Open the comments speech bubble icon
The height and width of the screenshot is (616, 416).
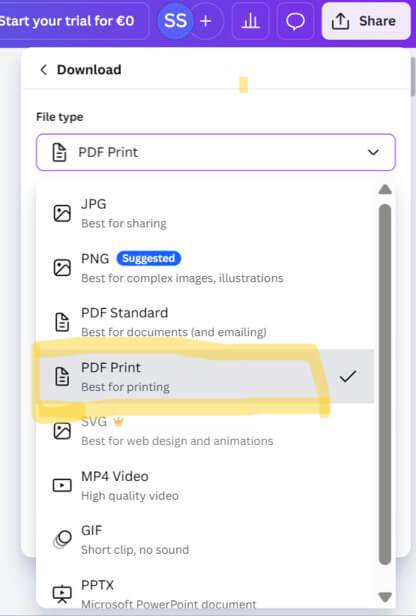click(x=295, y=21)
